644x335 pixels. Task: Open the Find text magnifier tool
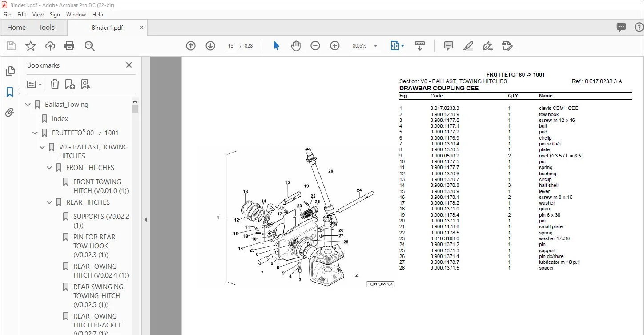pyautogui.click(x=89, y=46)
